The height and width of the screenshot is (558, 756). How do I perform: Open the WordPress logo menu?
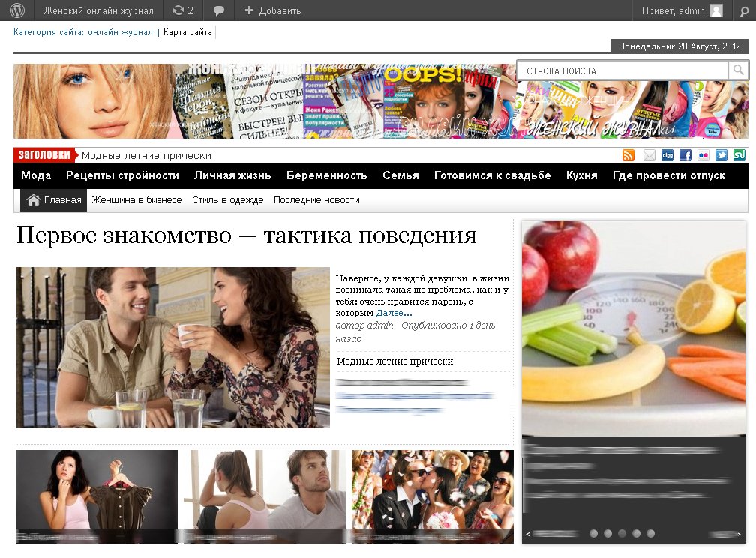(x=16, y=10)
